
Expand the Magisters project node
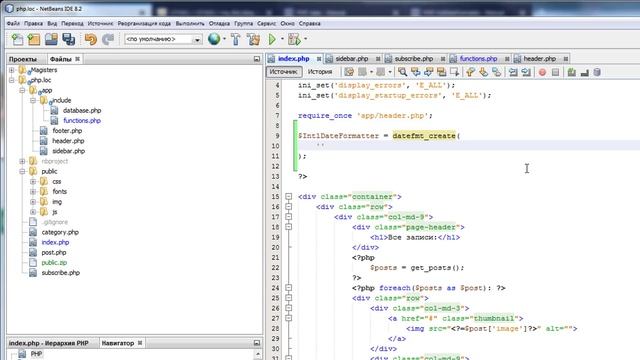click(x=12, y=70)
